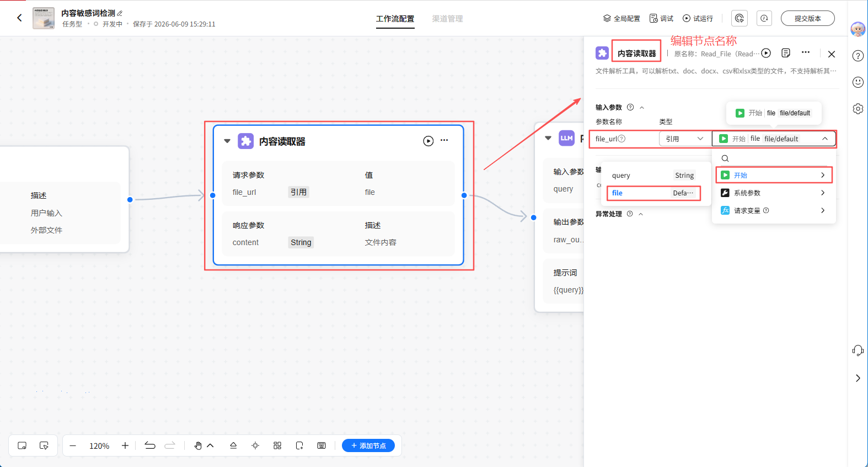Run the 内容读取器 canvas node

(428, 141)
